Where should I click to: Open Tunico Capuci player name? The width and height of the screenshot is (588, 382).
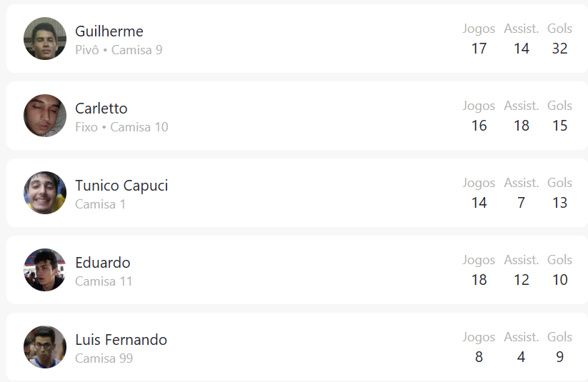tap(121, 186)
